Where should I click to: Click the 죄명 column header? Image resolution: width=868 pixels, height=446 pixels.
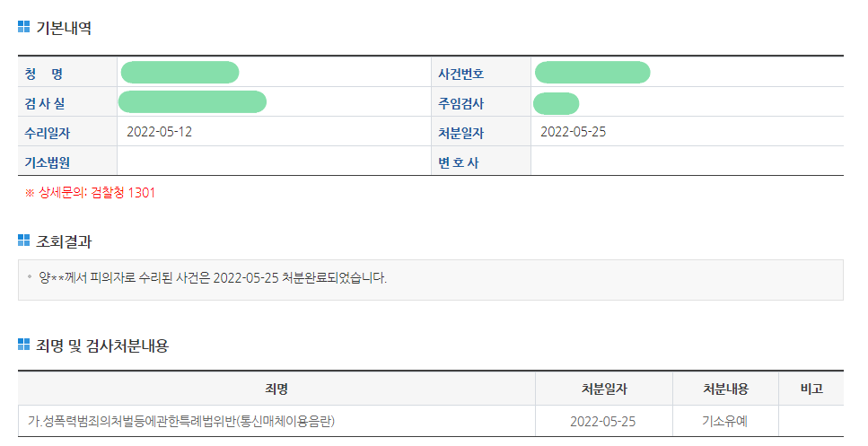pyautogui.click(x=276, y=389)
